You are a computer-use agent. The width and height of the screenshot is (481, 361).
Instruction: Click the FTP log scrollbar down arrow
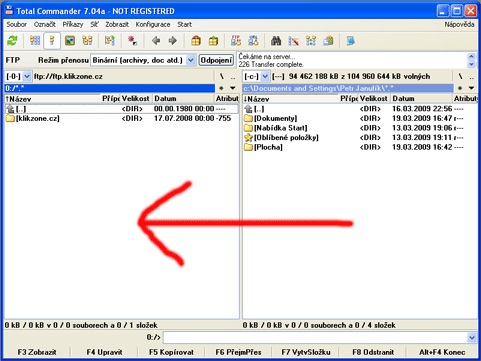[471, 64]
